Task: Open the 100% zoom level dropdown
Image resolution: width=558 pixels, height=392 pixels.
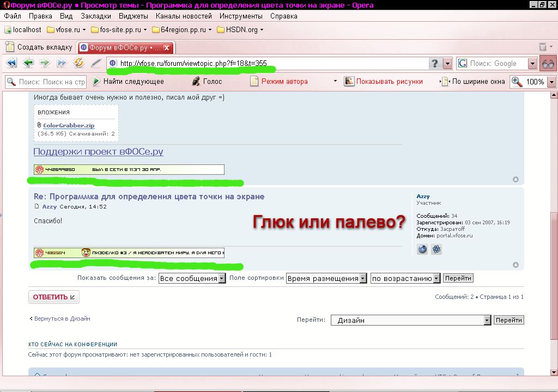Action: point(551,82)
